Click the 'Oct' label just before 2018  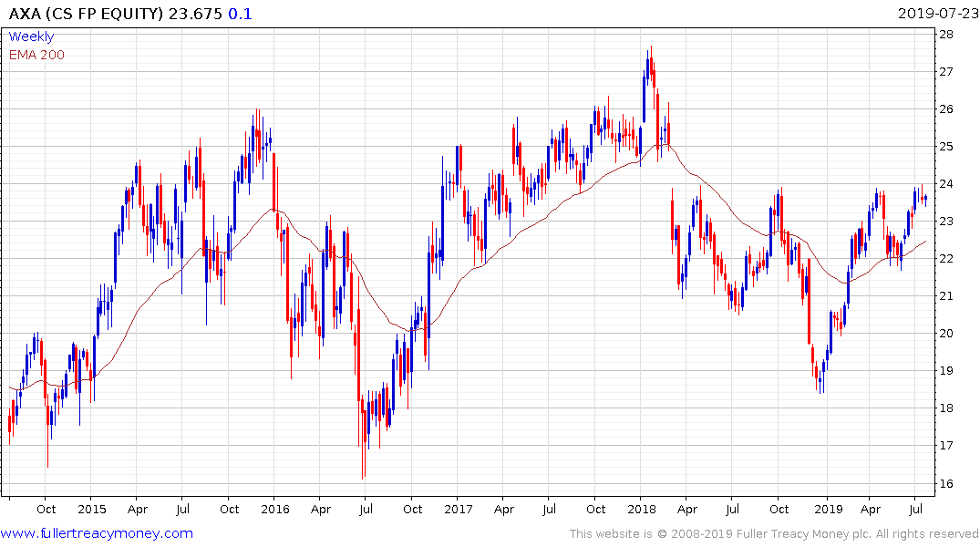(595, 509)
